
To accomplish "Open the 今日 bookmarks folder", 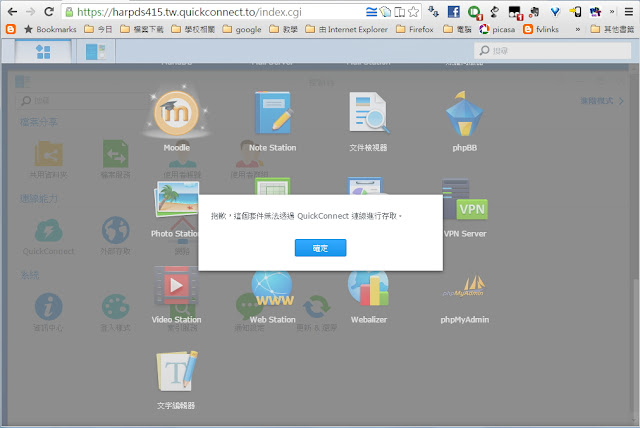I will 98,29.
